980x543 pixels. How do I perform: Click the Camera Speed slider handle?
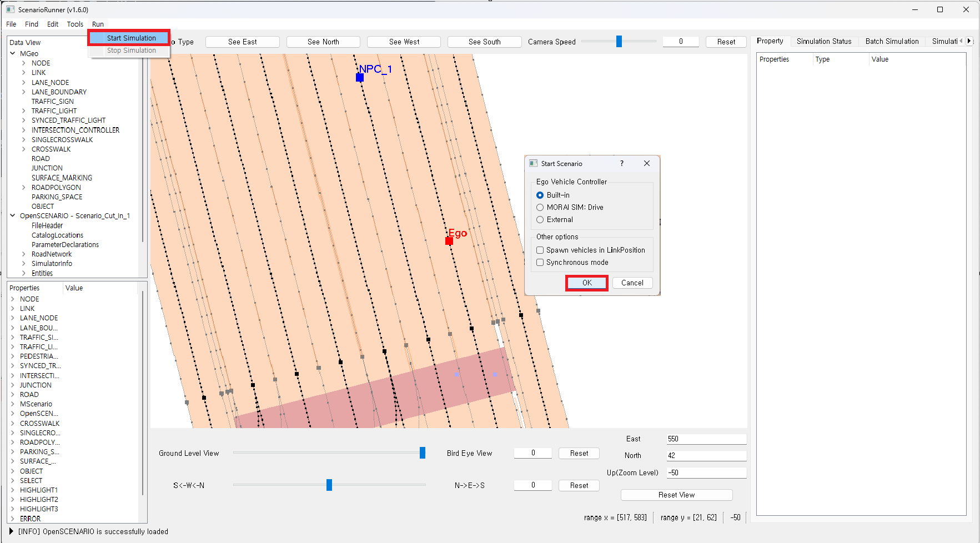tap(619, 42)
